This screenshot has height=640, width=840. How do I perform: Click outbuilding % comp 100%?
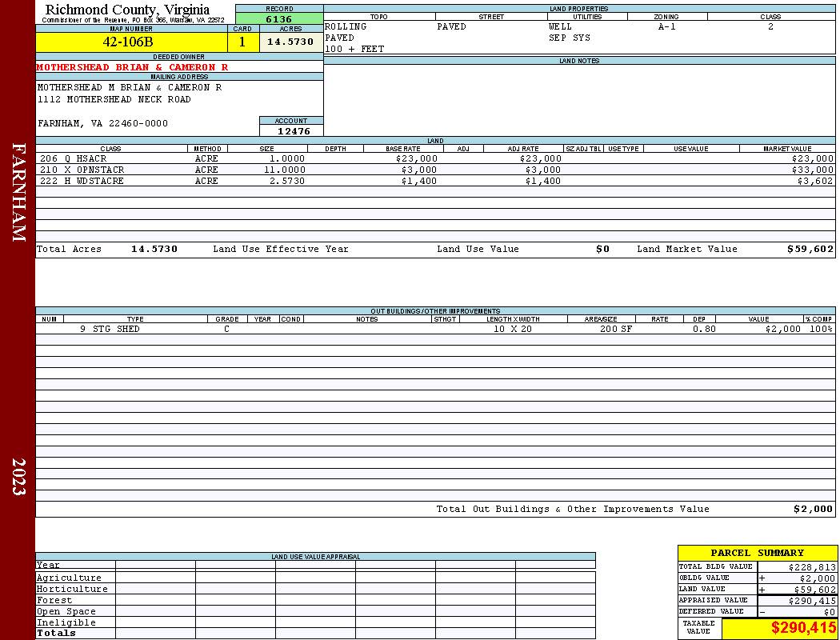point(822,330)
